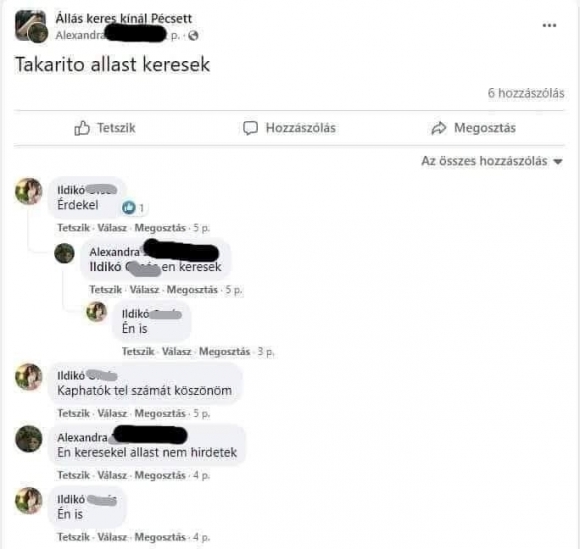Viewport: 580px width, 549px height.
Task: Click Megosztás under 'En keresekel allast' comment
Action: pos(160,475)
